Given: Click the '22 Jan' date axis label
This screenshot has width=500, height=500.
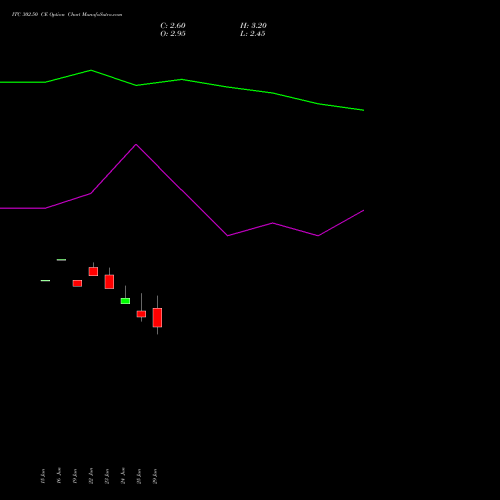Looking at the screenshot, I should tap(91, 476).
